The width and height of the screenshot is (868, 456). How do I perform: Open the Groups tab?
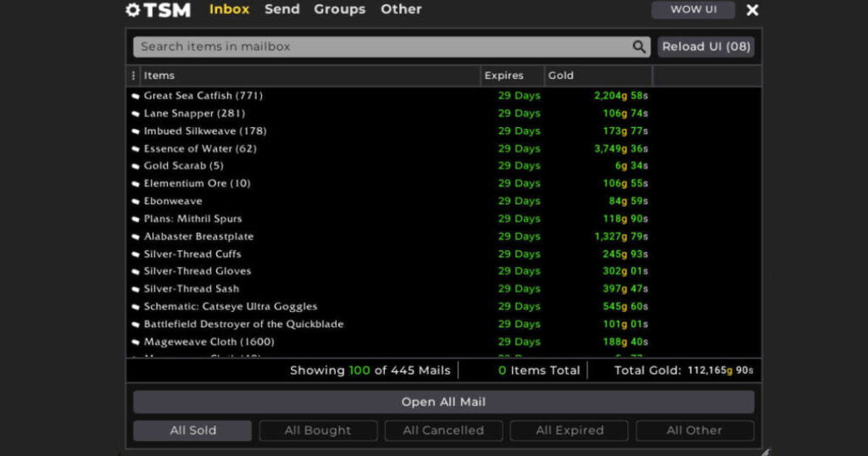(339, 9)
